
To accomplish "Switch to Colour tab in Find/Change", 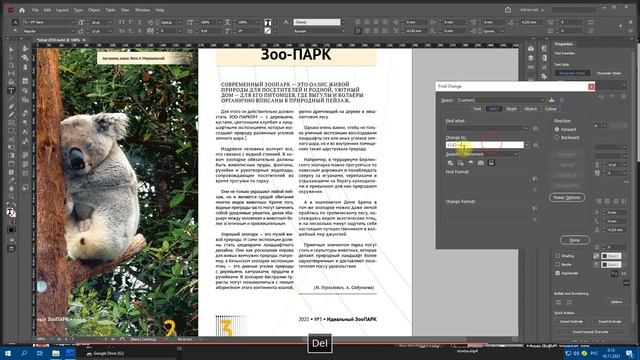I will coord(550,109).
